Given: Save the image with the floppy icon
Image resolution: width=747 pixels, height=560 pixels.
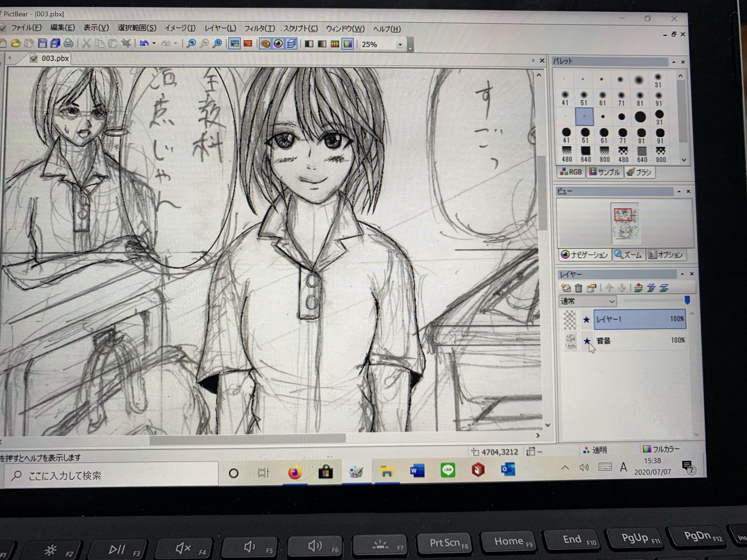Looking at the screenshot, I should [x=42, y=43].
